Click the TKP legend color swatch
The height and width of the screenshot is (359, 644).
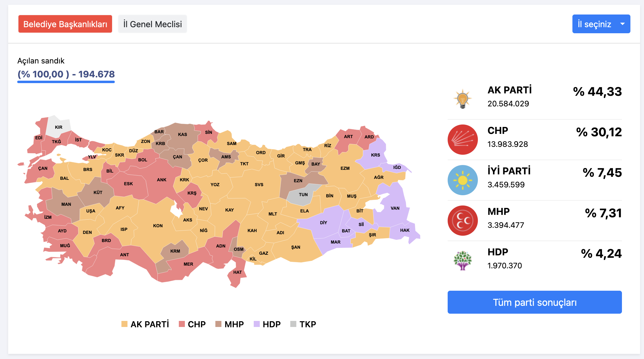pos(293,324)
